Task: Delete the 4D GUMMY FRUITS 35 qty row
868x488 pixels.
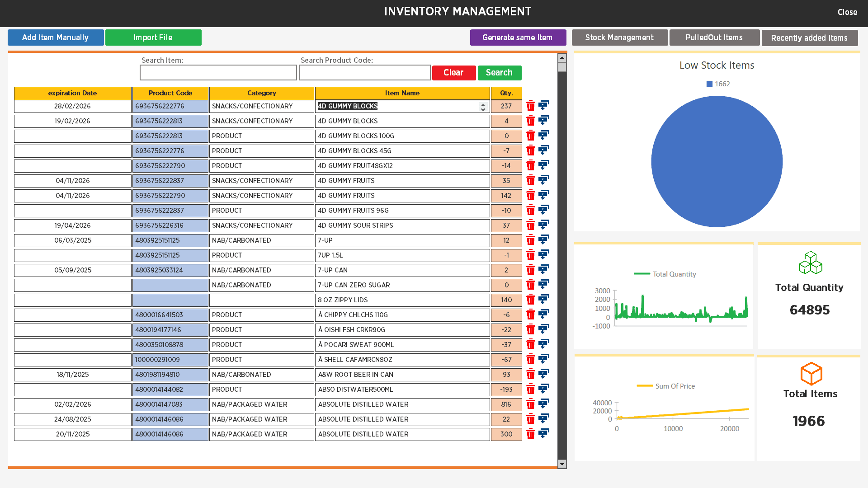Action: (x=531, y=180)
